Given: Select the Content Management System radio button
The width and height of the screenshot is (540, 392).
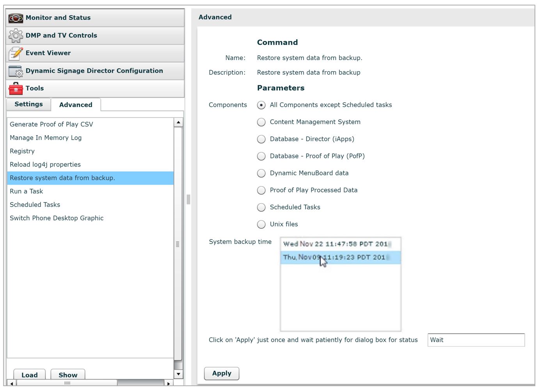Looking at the screenshot, I should click(261, 122).
